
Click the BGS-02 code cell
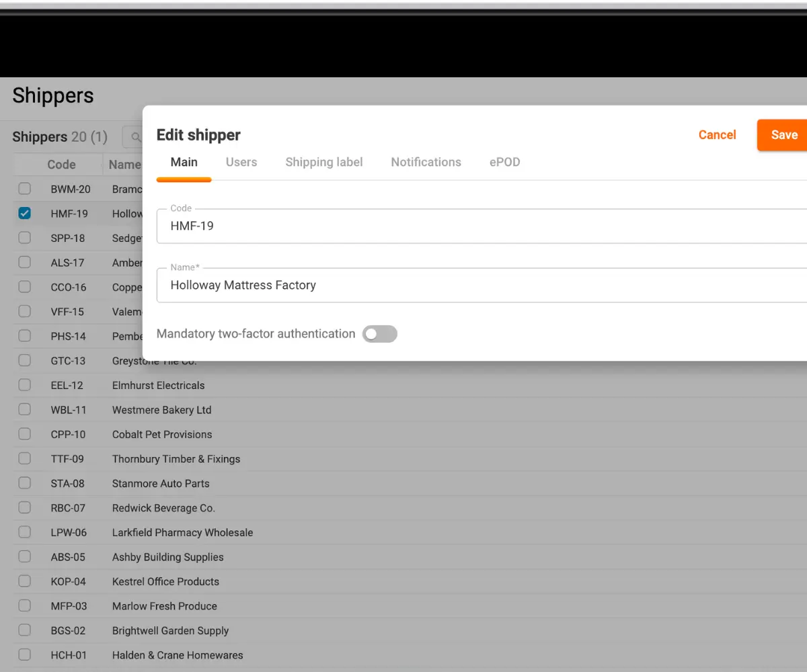(x=68, y=631)
